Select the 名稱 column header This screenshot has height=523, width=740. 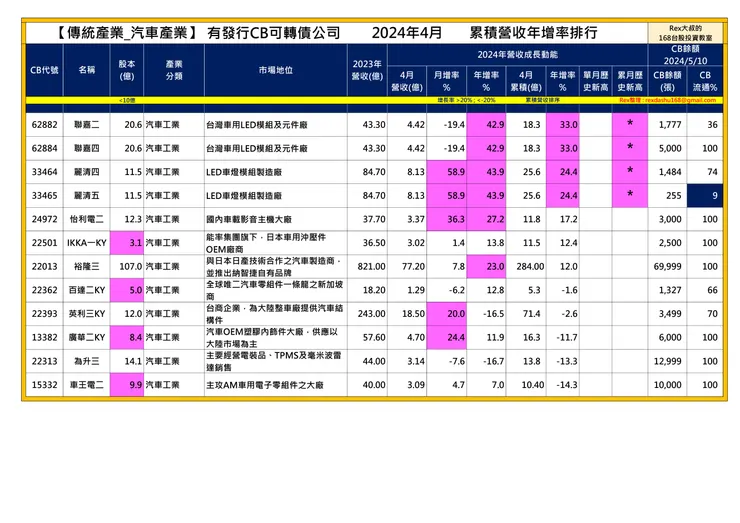pos(86,70)
